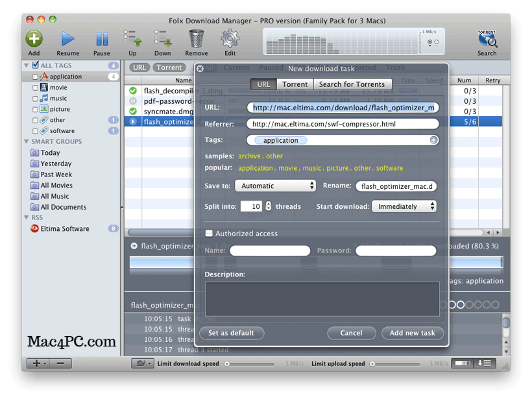532x401 pixels.
Task: Click into the Referrer input field
Action: tap(343, 124)
